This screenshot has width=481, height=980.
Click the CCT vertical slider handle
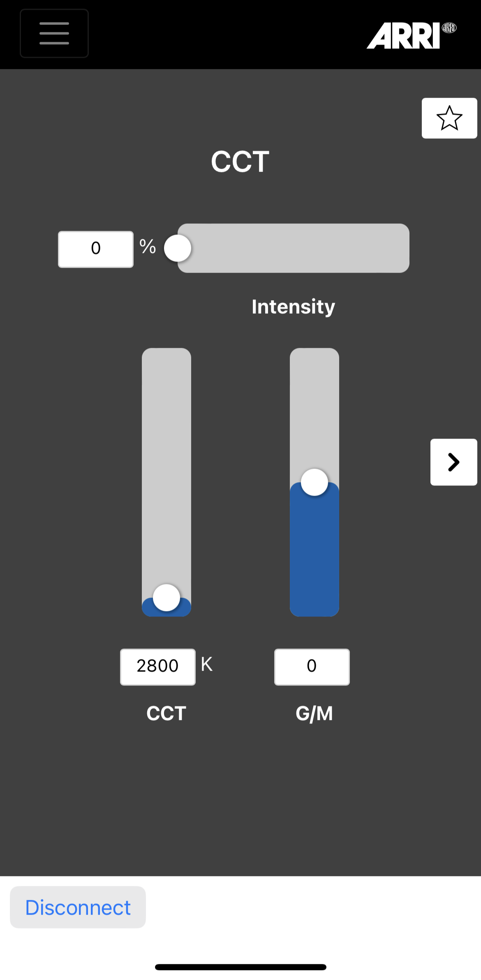166,598
